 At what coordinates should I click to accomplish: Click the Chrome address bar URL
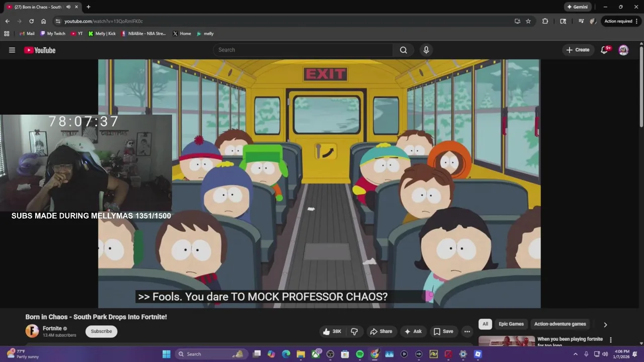coord(104,21)
